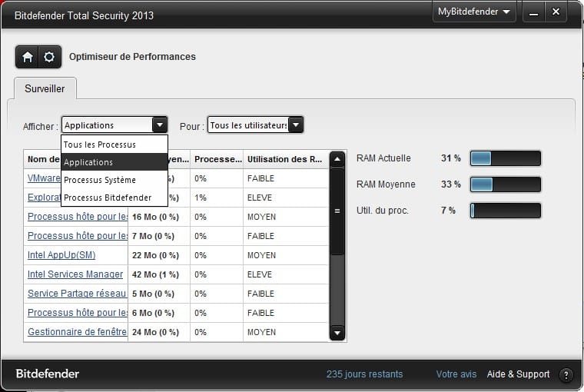This screenshot has height=392, width=584.
Task: Click the 7 % processor usage value
Action: coord(449,210)
